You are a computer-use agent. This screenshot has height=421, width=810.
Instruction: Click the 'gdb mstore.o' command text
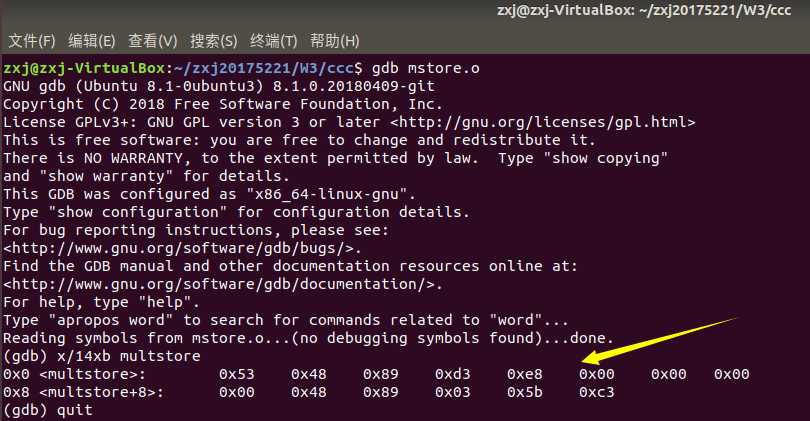click(426, 68)
